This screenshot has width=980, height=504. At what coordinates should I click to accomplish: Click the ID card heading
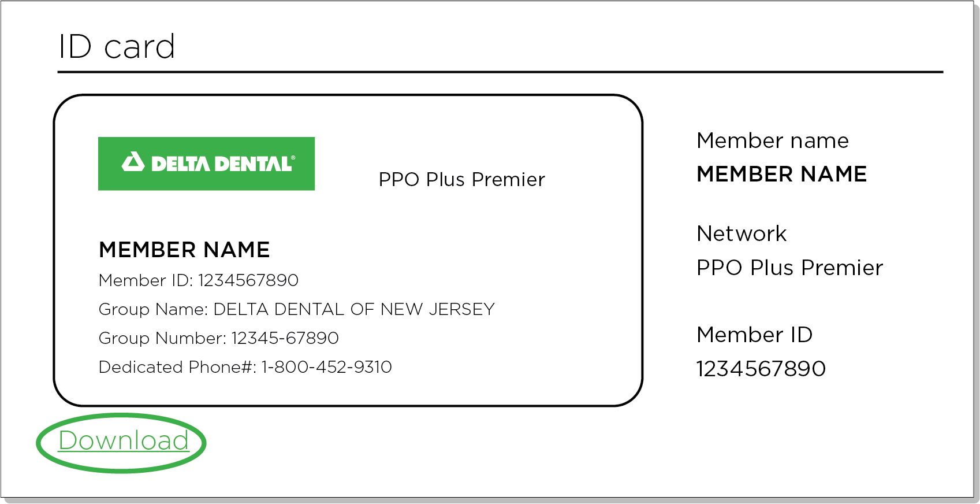pos(117,46)
